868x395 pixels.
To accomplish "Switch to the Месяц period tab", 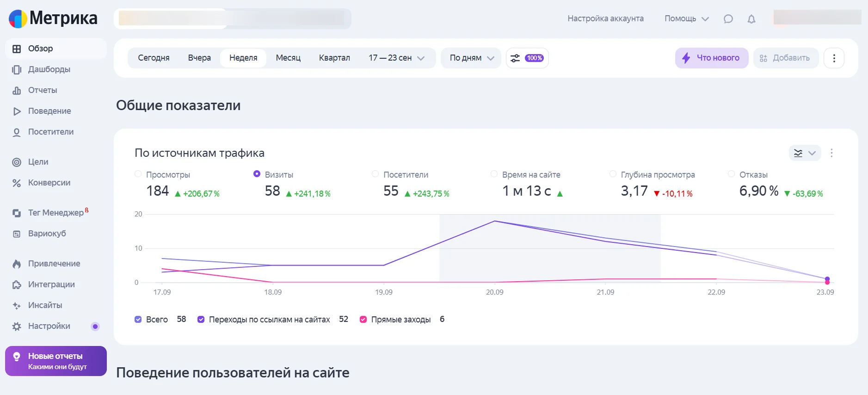I will tap(288, 58).
